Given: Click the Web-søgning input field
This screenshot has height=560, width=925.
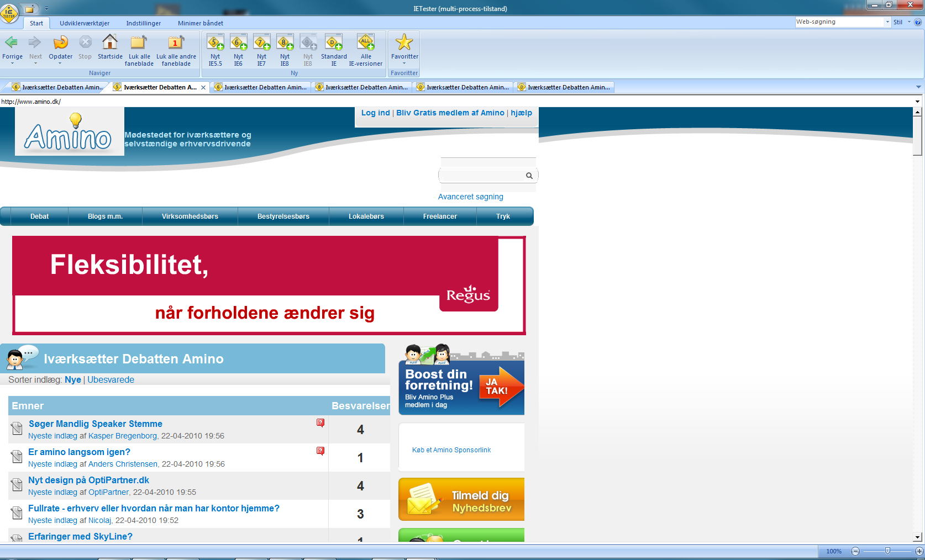Looking at the screenshot, I should pyautogui.click(x=840, y=22).
